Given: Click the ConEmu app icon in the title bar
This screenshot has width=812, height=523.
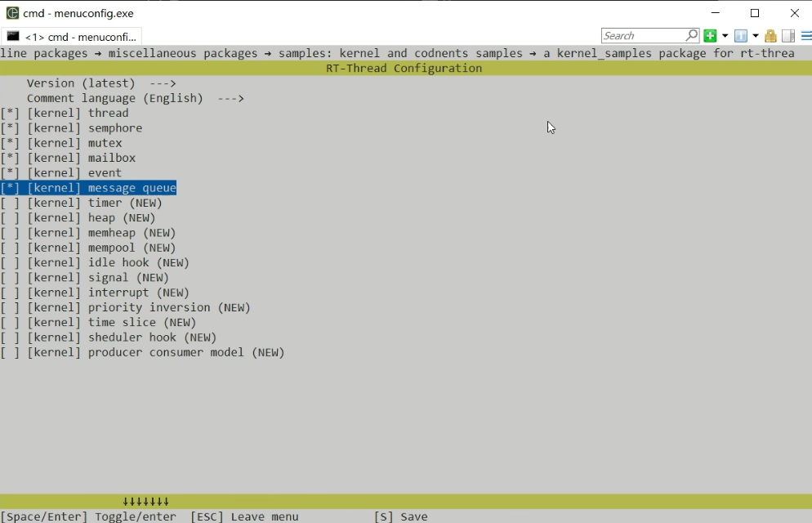Looking at the screenshot, I should click(12, 13).
